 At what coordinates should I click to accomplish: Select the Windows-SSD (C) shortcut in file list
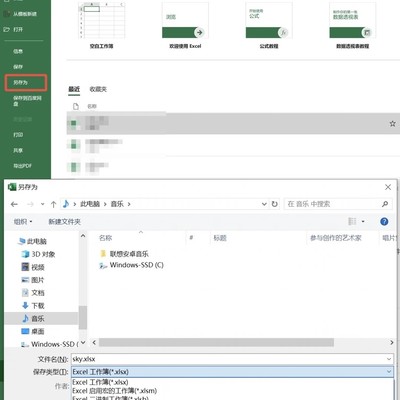tap(131, 265)
